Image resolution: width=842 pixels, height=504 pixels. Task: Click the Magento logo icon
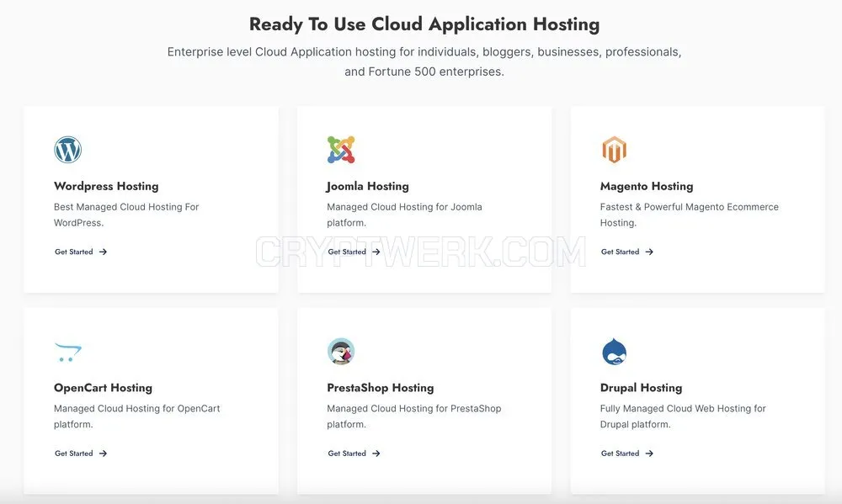615,150
